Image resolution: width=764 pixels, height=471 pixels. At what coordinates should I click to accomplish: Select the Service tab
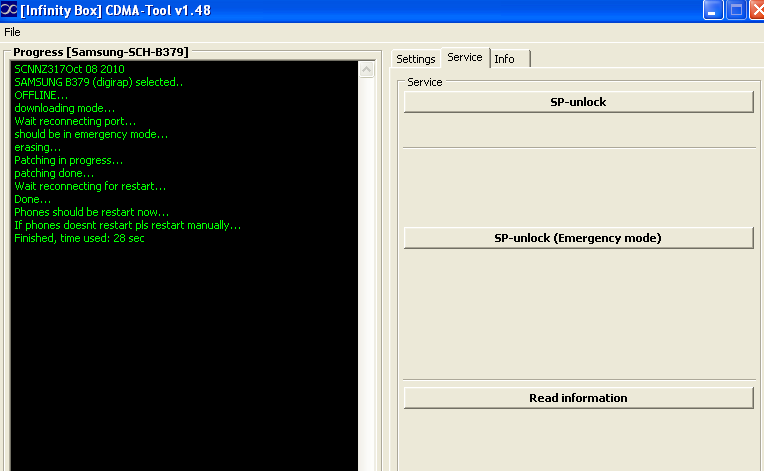point(465,57)
